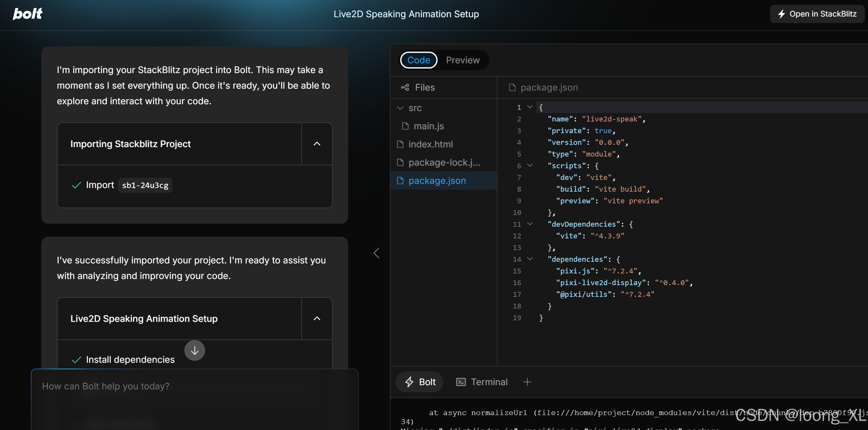This screenshot has width=868, height=430.
Task: Jump to bottom of chat with arrow button
Action: coord(194,350)
